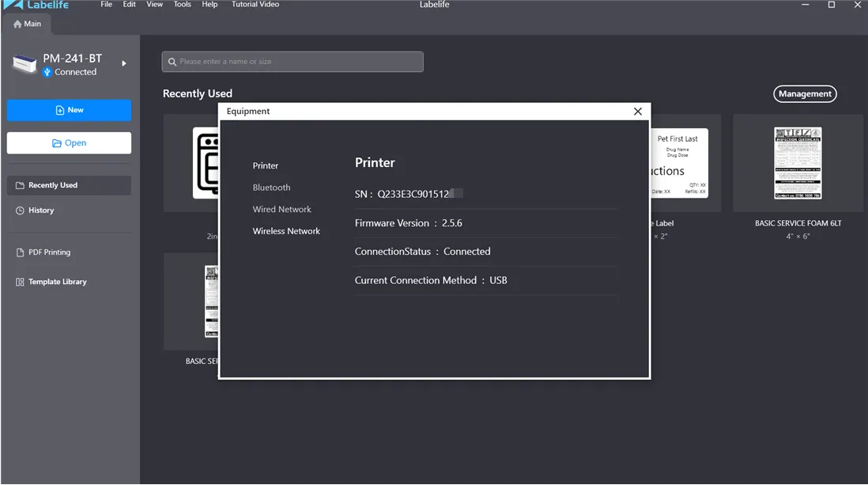Open the Help menu
Image resolution: width=868 pixels, height=485 pixels.
[209, 5]
